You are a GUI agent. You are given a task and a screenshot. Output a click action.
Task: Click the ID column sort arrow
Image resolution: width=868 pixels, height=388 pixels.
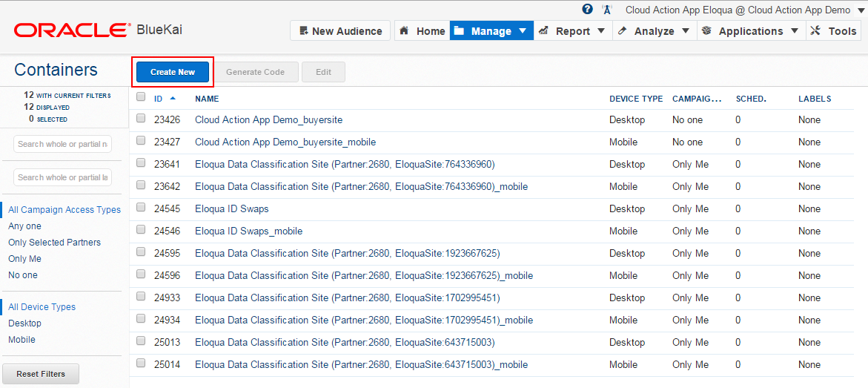(x=173, y=99)
